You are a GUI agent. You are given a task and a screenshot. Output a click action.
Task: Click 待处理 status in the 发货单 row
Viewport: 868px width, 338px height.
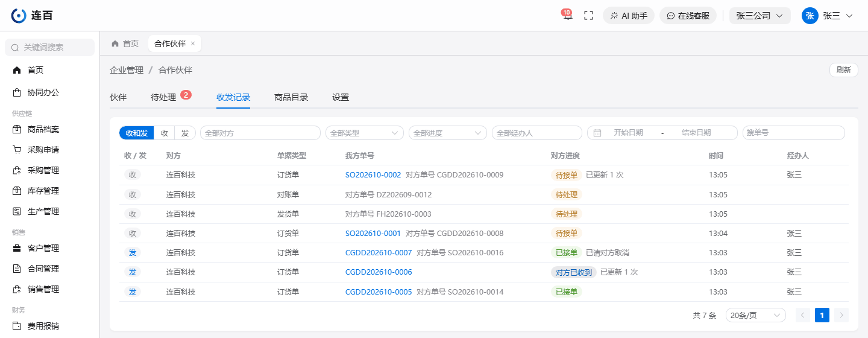click(567, 214)
